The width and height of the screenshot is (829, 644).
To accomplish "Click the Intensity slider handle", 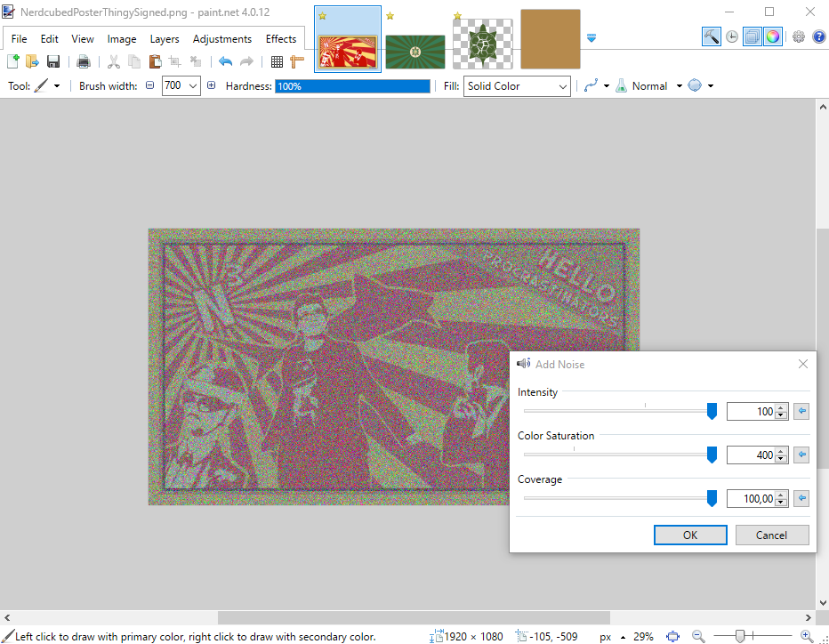I will tap(712, 411).
